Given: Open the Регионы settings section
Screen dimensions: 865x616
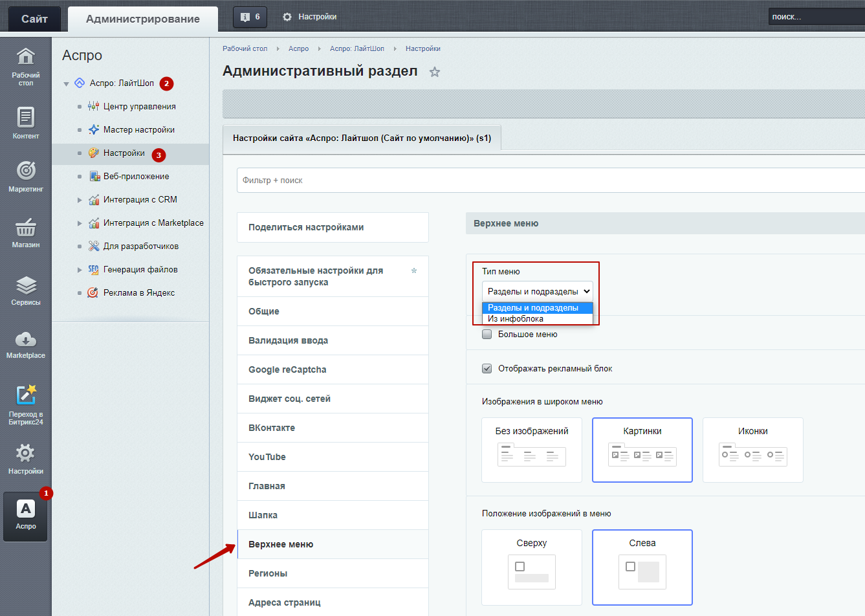Looking at the screenshot, I should [333, 573].
